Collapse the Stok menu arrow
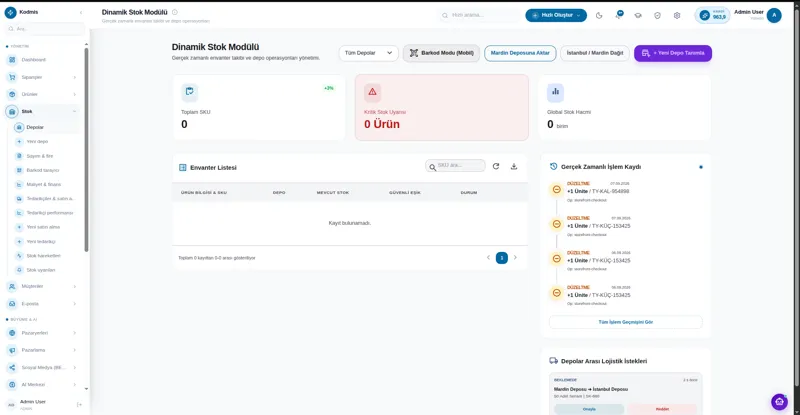Viewport: 800px width, 415px height. pos(74,111)
